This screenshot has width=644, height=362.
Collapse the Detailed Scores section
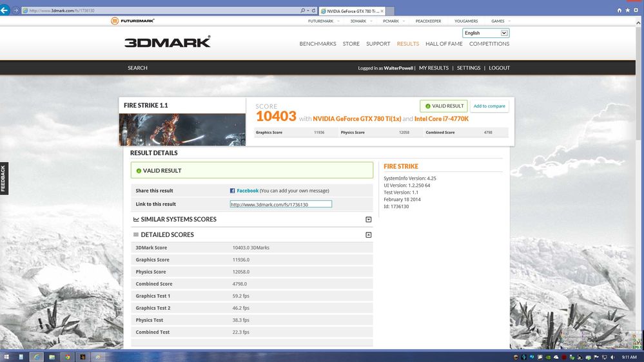tap(368, 234)
